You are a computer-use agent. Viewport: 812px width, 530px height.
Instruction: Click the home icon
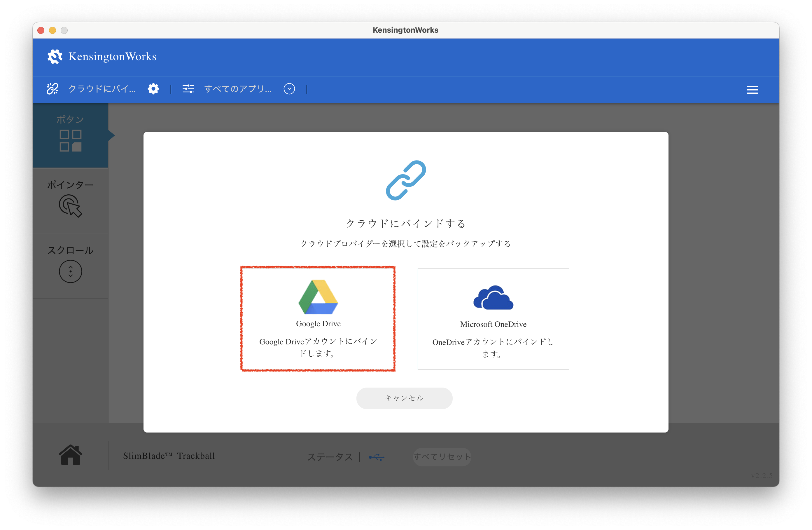70,455
